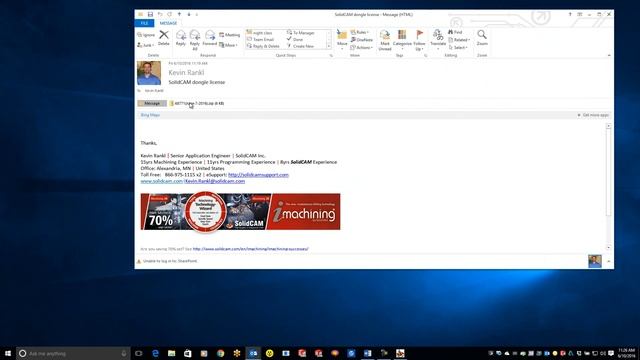
Task: Open the Categorize color menu
Action: coord(402,40)
